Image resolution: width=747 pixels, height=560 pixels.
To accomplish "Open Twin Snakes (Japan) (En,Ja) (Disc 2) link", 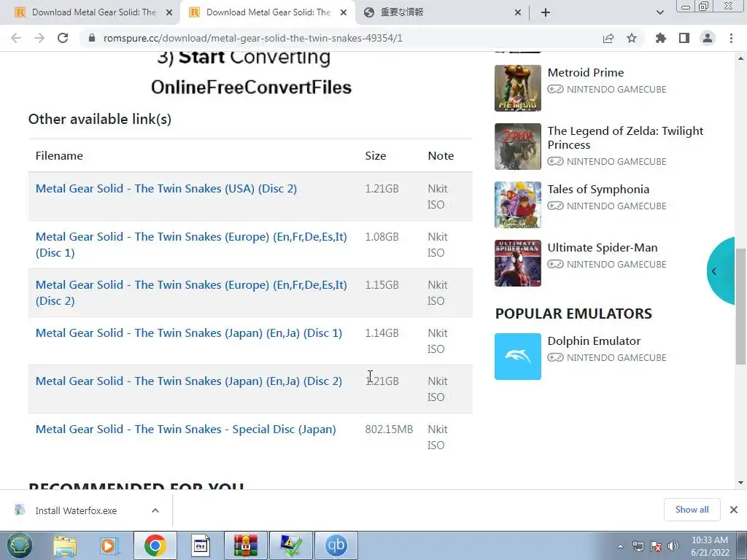I will [189, 381].
